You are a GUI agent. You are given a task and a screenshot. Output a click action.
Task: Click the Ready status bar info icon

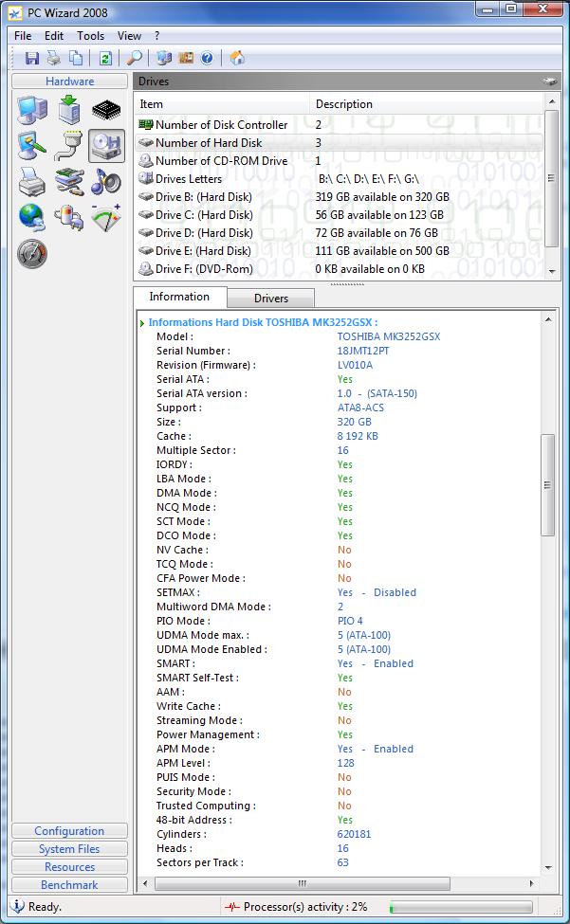(x=18, y=906)
